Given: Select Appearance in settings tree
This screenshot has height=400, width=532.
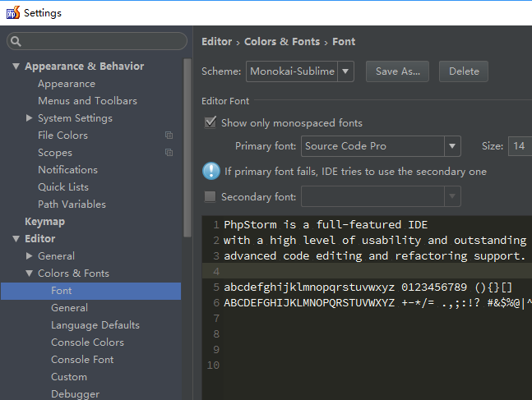Looking at the screenshot, I should pos(67,84).
